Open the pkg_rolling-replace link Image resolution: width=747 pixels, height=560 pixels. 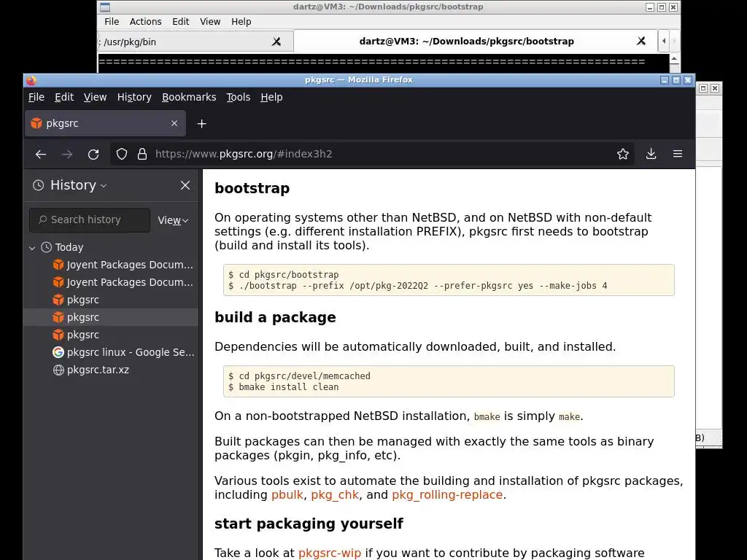(447, 495)
